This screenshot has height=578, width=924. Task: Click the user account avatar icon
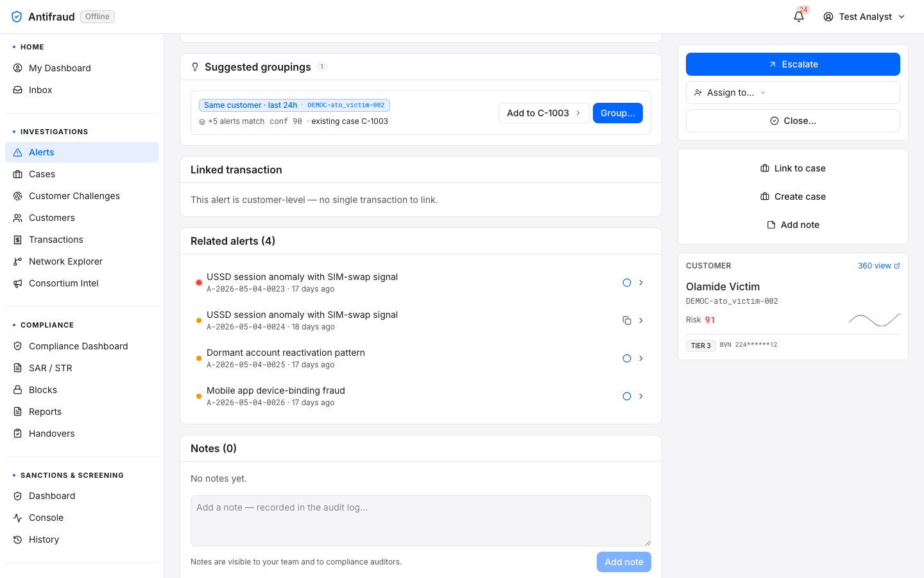point(828,17)
